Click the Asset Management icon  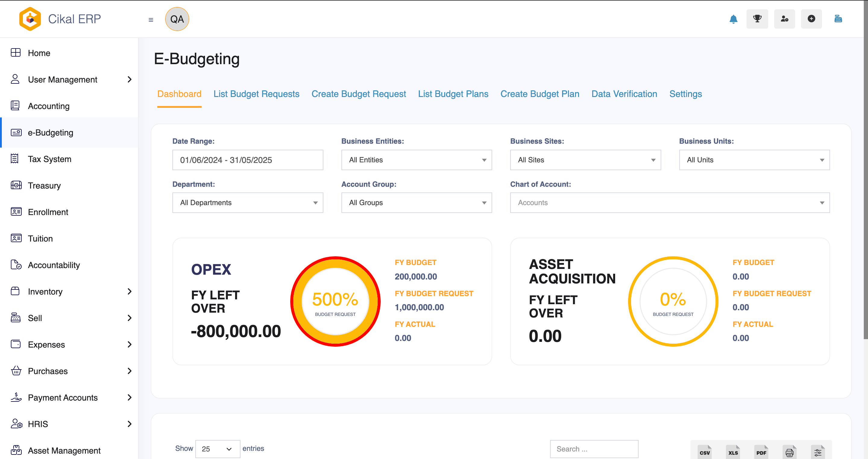pyautogui.click(x=16, y=450)
